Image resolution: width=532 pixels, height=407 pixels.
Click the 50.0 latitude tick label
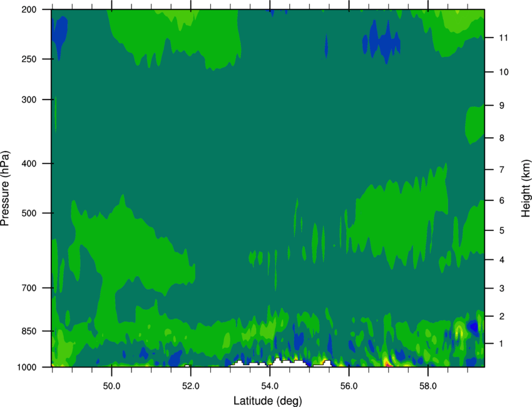(x=111, y=386)
